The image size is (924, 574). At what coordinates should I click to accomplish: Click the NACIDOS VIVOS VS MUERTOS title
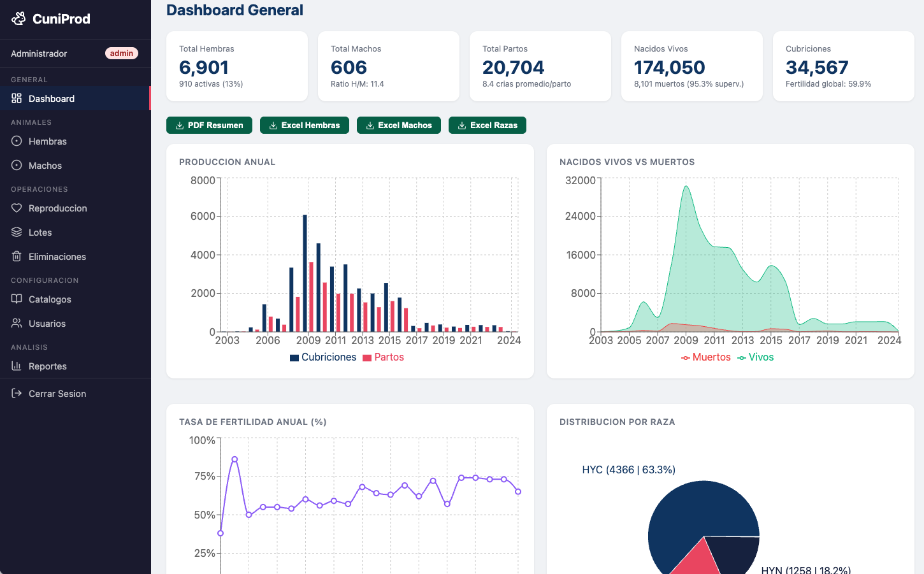[627, 162]
